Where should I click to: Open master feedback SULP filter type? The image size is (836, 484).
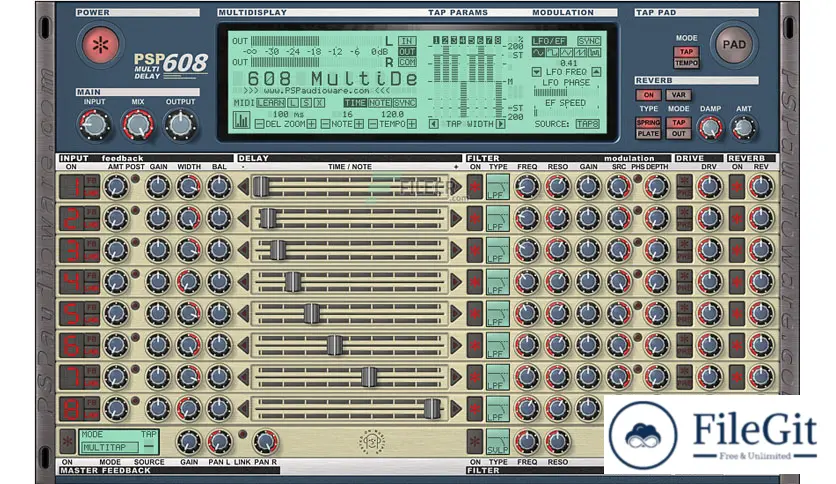tap(497, 442)
